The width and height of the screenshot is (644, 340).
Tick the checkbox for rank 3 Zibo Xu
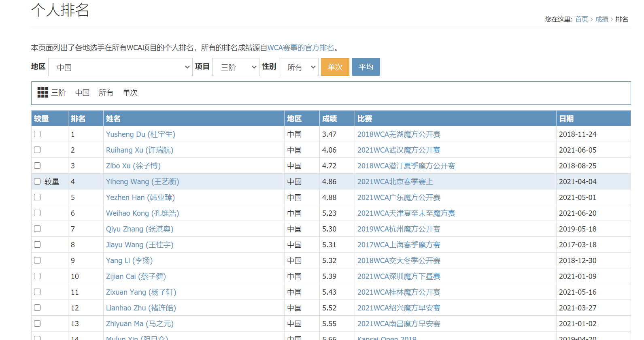[x=37, y=166]
